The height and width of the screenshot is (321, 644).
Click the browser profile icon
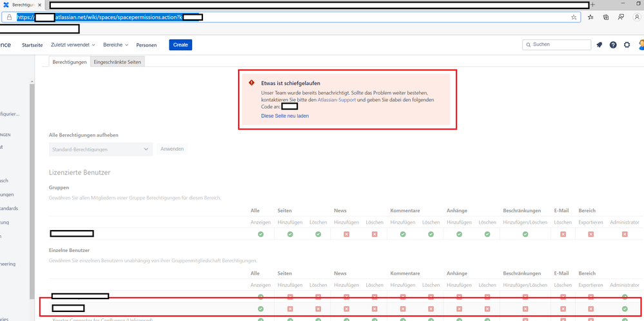tap(637, 17)
